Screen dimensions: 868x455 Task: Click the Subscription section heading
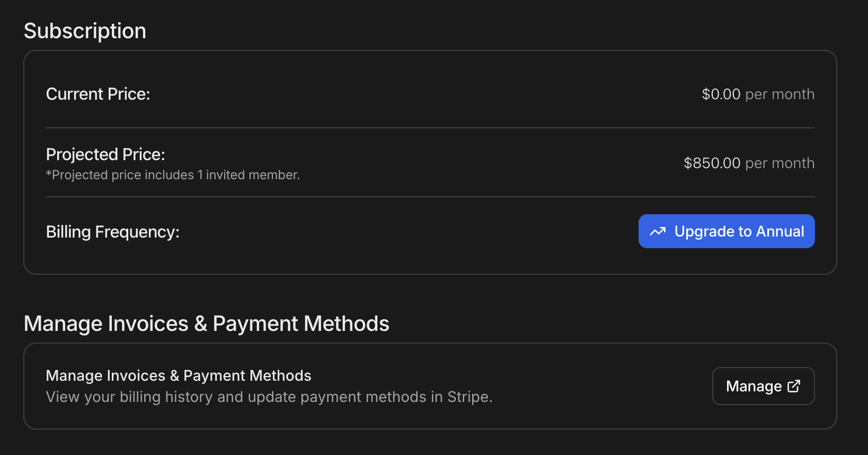point(85,31)
